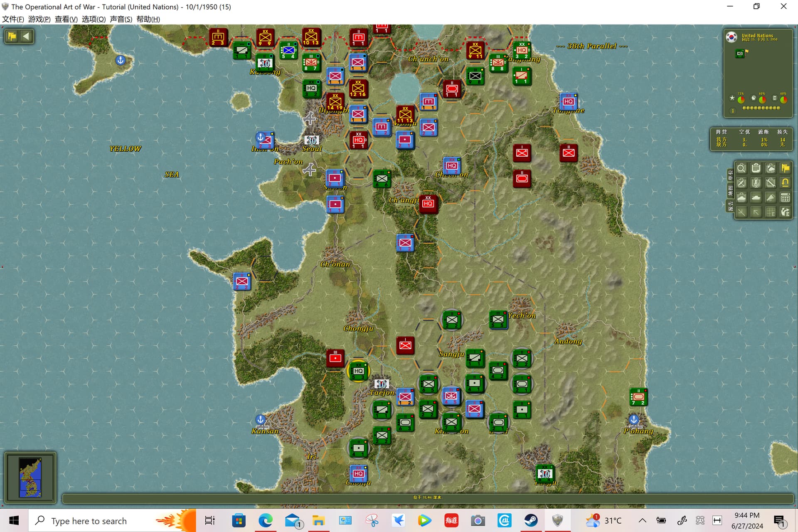Click the yellow double-flag icon in tool grid
Screen dimensions: 798x532
coord(785,168)
